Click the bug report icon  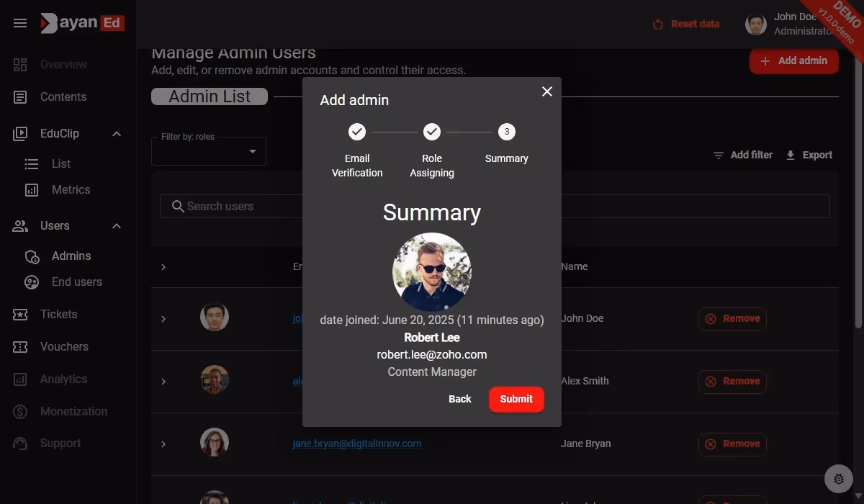point(838,479)
